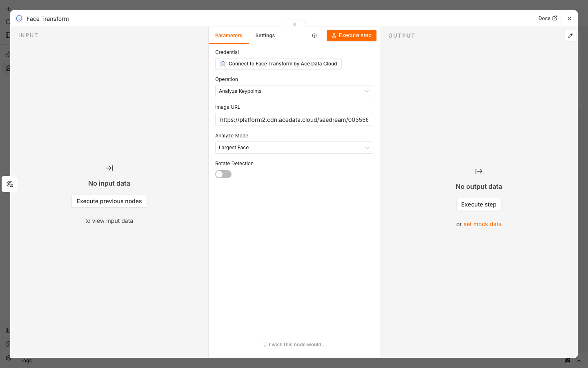Click the set mock data link
Screen dimensions: 588x368
[x=482, y=224]
